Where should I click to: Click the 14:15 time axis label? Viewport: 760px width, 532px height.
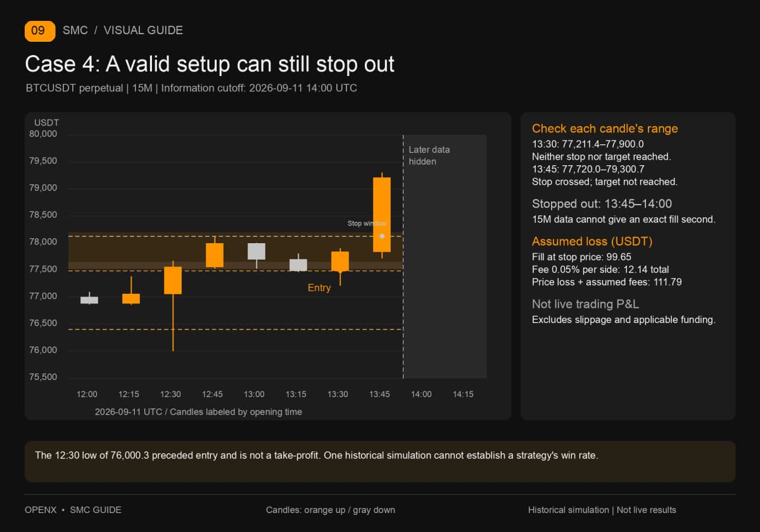click(x=463, y=395)
